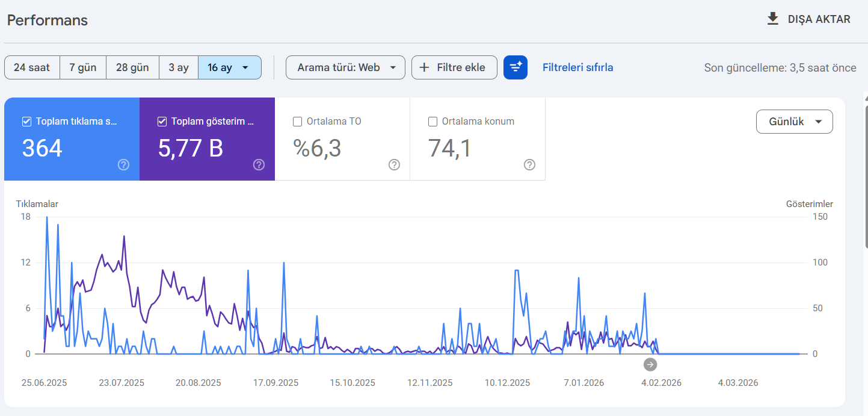Select the 3 ay time range
Image resolution: width=868 pixels, height=416 pixels.
pos(179,67)
